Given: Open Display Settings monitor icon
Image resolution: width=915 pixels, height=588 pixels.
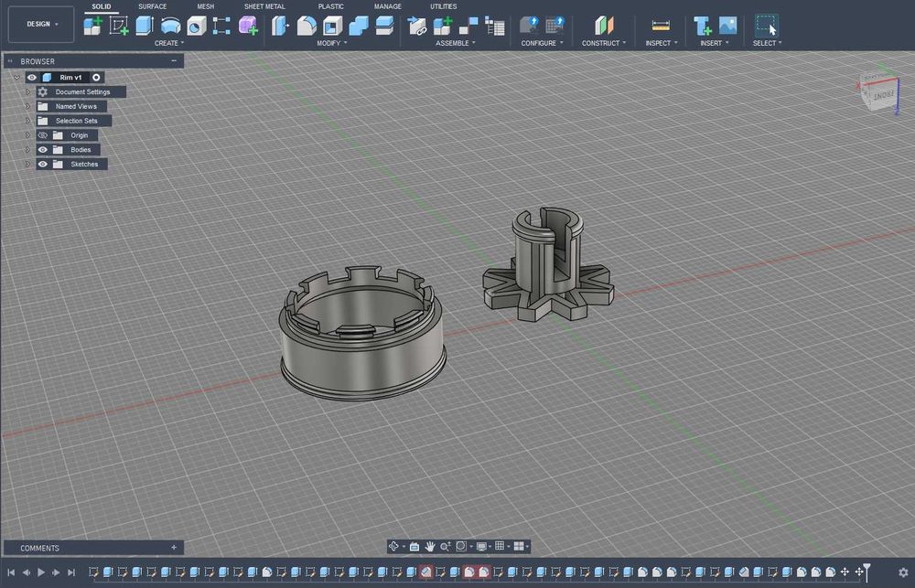Looking at the screenshot, I should [x=481, y=546].
